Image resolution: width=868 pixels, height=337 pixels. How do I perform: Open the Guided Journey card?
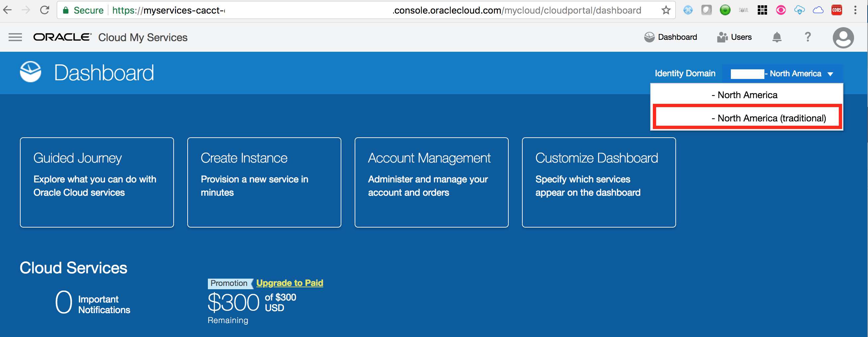[97, 182]
